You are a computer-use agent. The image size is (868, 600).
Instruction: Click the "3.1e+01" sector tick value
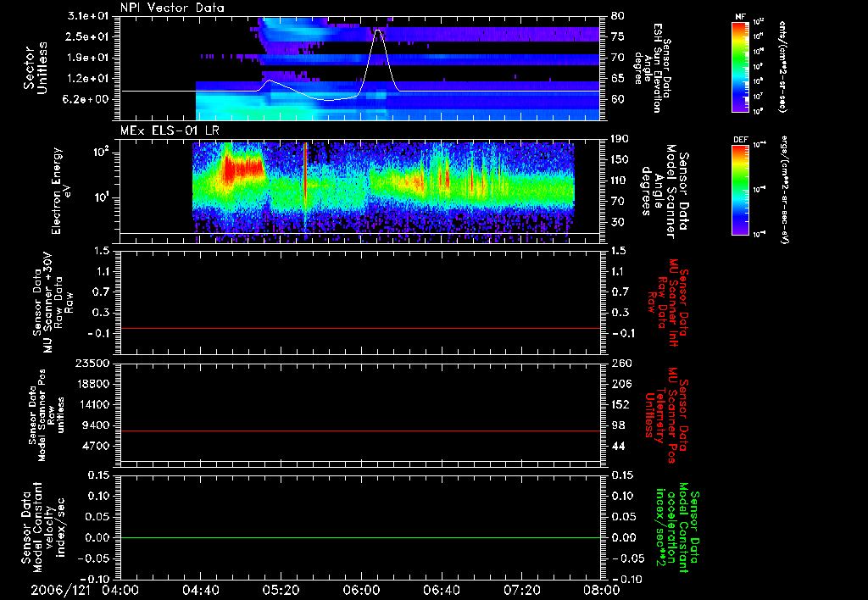pyautogui.click(x=87, y=17)
